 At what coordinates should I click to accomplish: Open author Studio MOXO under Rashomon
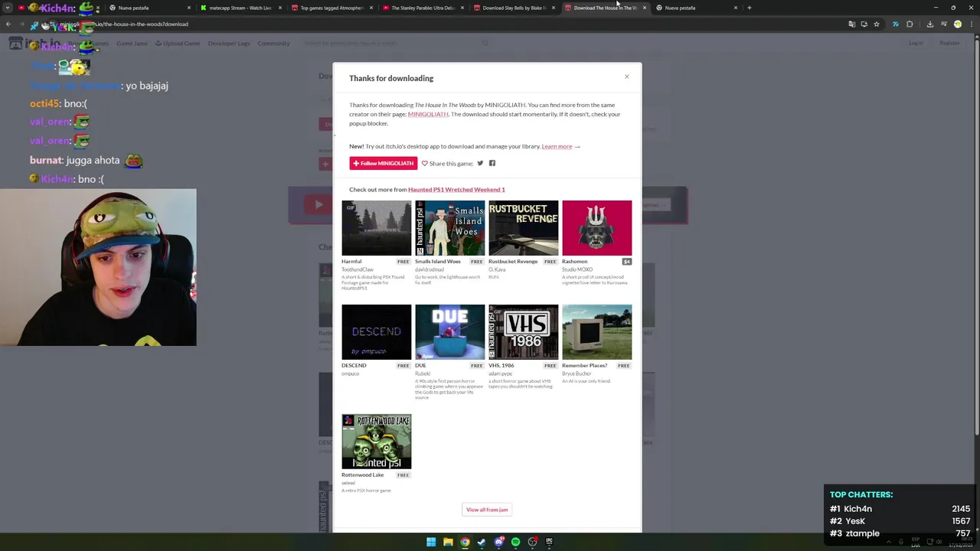(x=577, y=269)
